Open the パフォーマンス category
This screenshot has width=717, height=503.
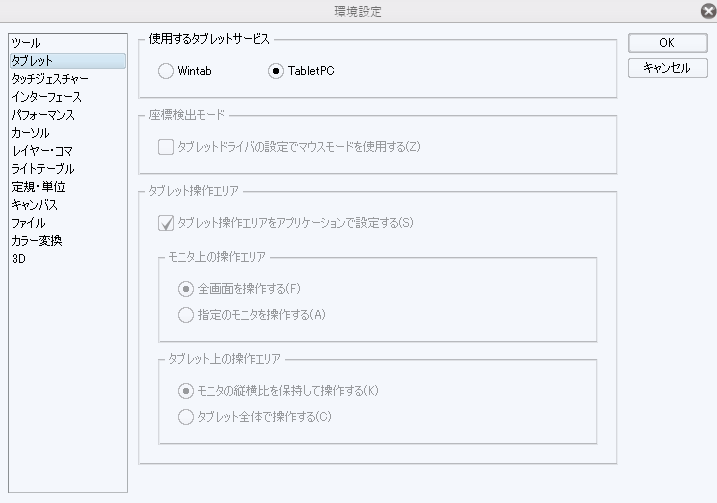[43, 115]
